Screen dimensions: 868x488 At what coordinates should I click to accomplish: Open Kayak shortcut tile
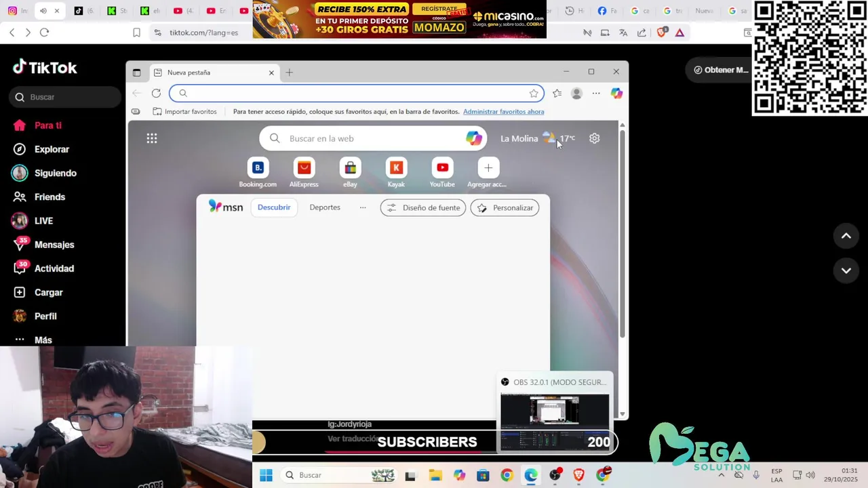click(396, 174)
